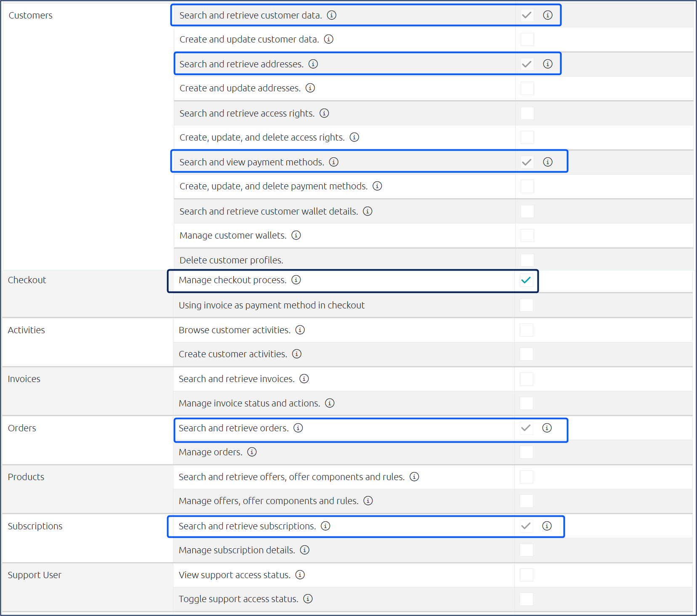Click info icon next to 'Manage subscription details'
The height and width of the screenshot is (616, 697).
(x=305, y=550)
